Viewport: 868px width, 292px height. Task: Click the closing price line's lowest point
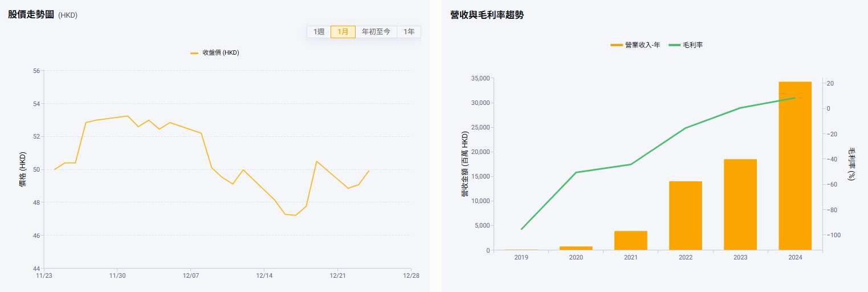(295, 215)
